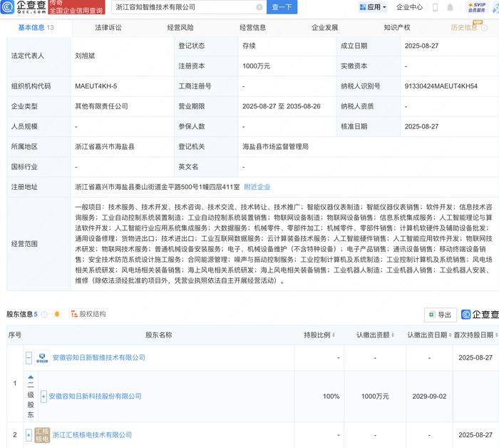Click the 附近企业 link after the address
499x448 pixels.
click(x=257, y=187)
